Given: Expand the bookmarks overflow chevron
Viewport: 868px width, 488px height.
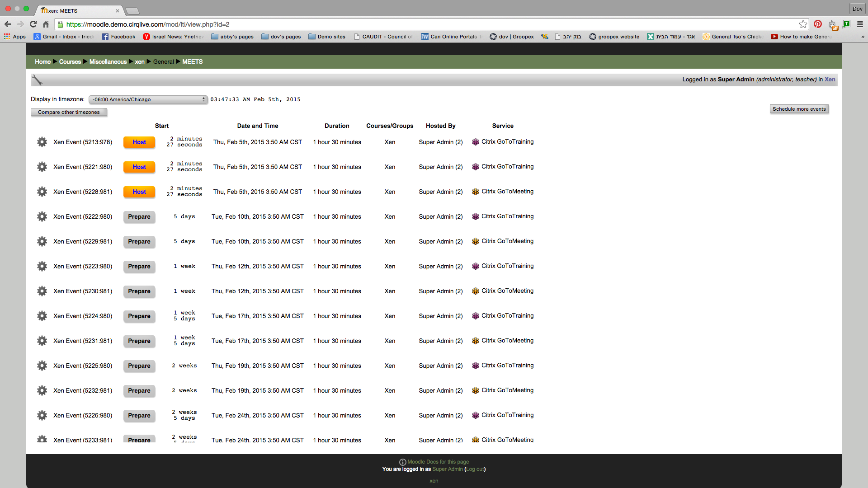Looking at the screenshot, I should click(863, 37).
